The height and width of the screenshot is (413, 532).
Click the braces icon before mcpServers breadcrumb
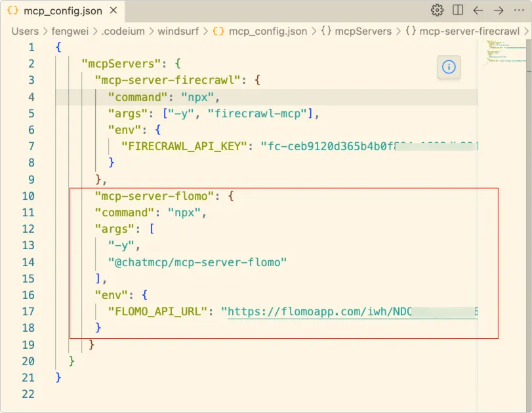tap(326, 31)
